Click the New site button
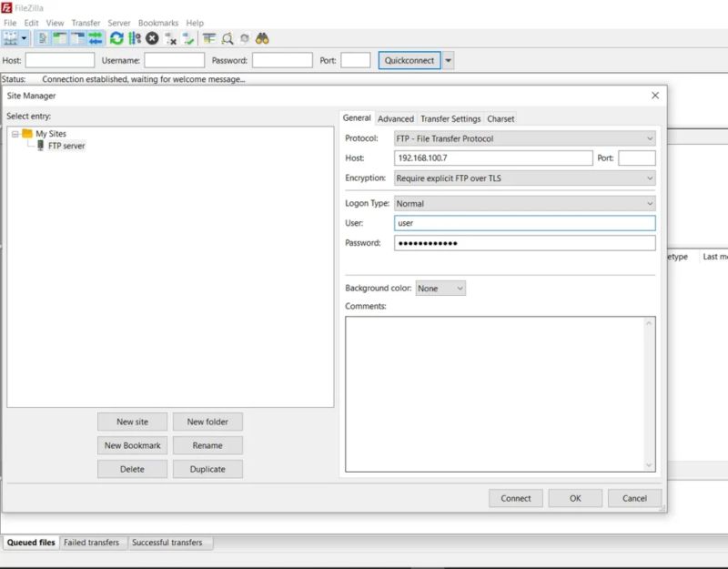Image resolution: width=728 pixels, height=569 pixels. click(x=132, y=422)
